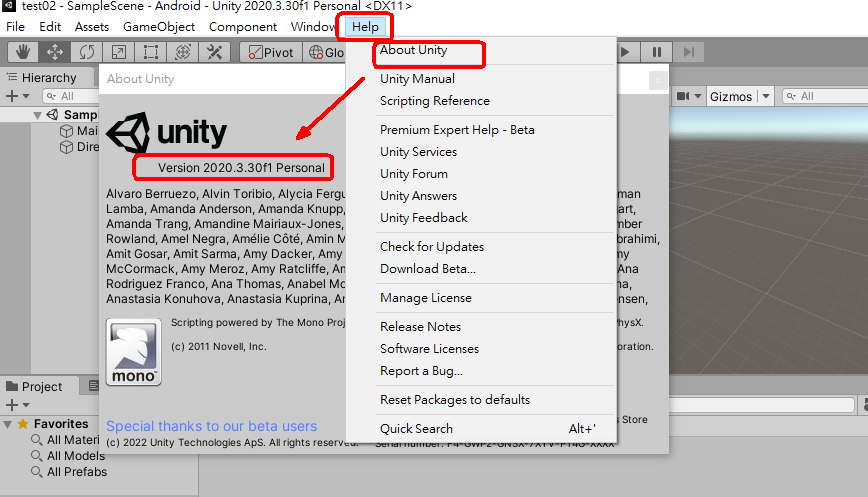Click the Step frame button
868x497 pixels.
(688, 52)
